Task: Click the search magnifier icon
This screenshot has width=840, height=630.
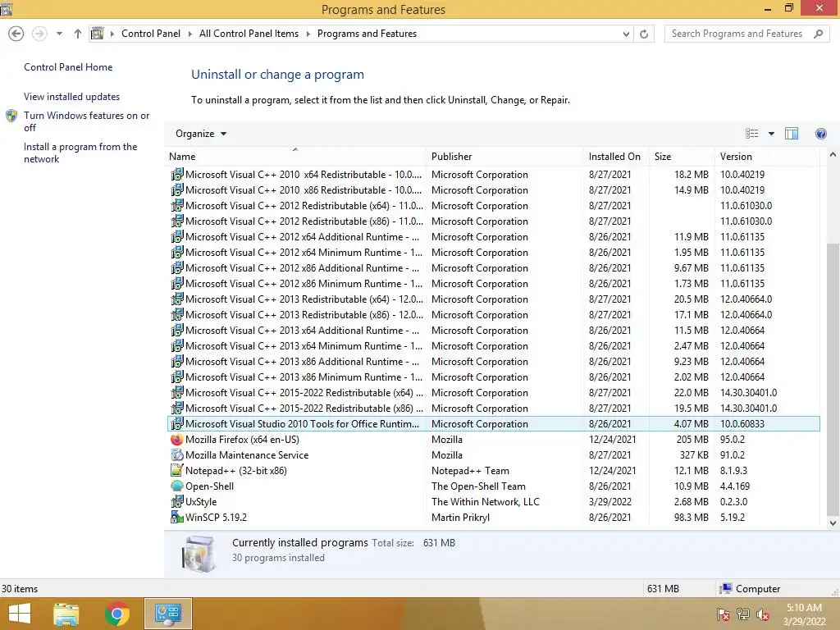Action: (x=818, y=34)
